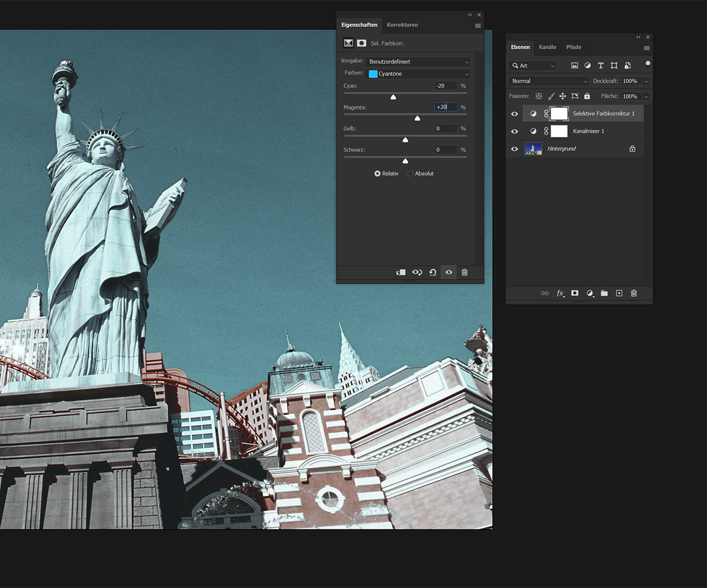Click the Gelb percentage input field
707x588 pixels.
point(445,129)
